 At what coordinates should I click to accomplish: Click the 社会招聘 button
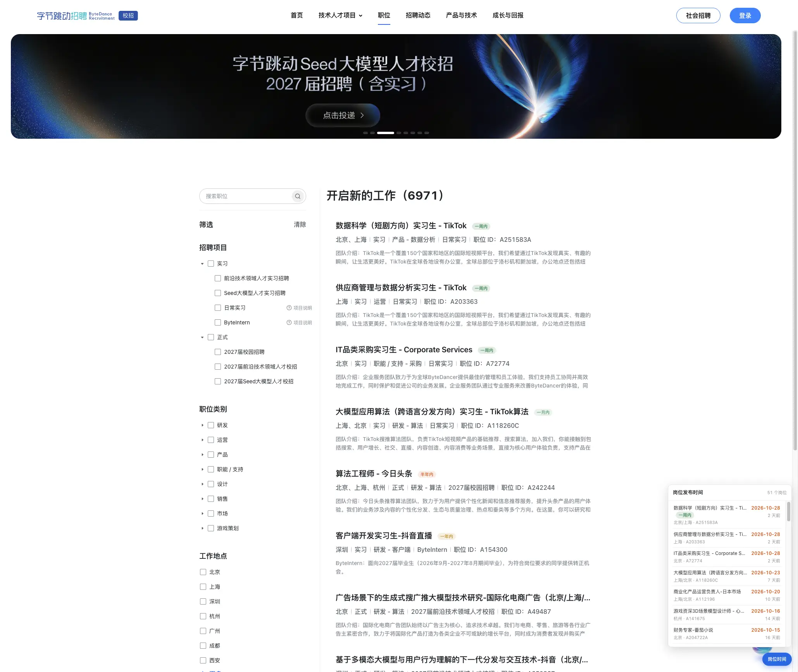(x=698, y=16)
